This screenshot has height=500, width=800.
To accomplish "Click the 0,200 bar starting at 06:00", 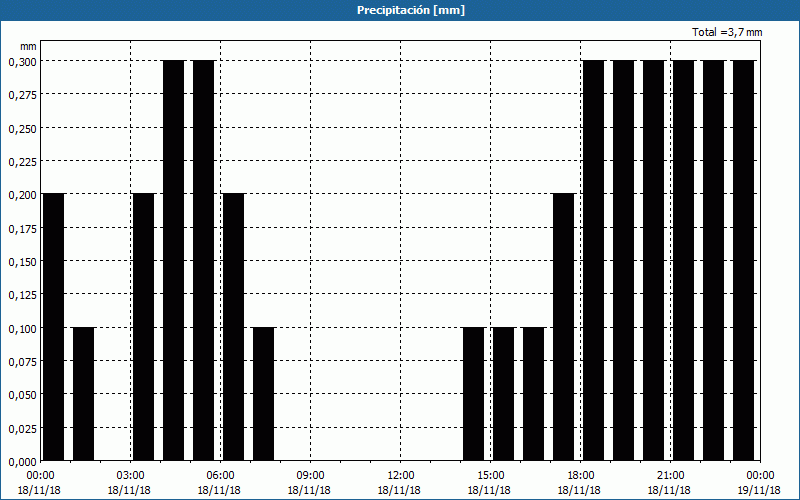I will tap(234, 327).
